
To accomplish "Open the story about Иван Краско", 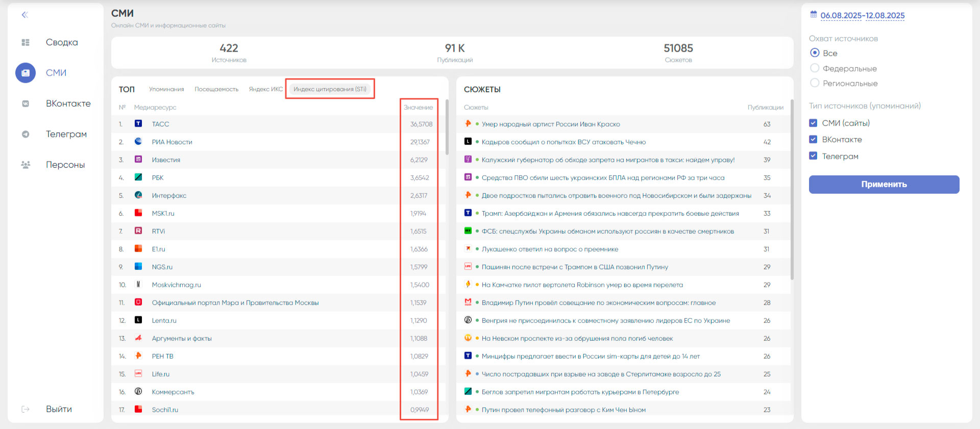I will tap(551, 124).
